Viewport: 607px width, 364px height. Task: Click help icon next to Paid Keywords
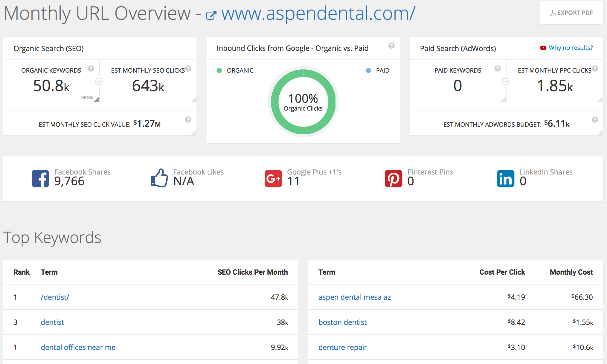[x=498, y=69]
